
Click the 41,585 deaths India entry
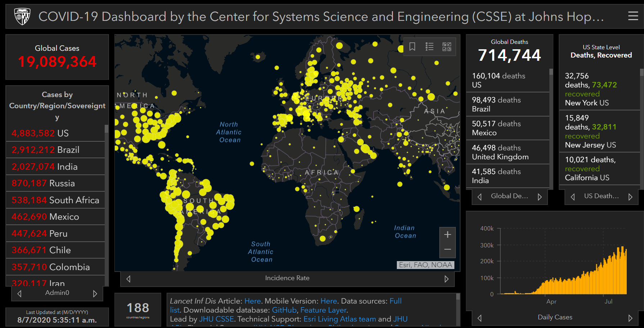(x=508, y=176)
